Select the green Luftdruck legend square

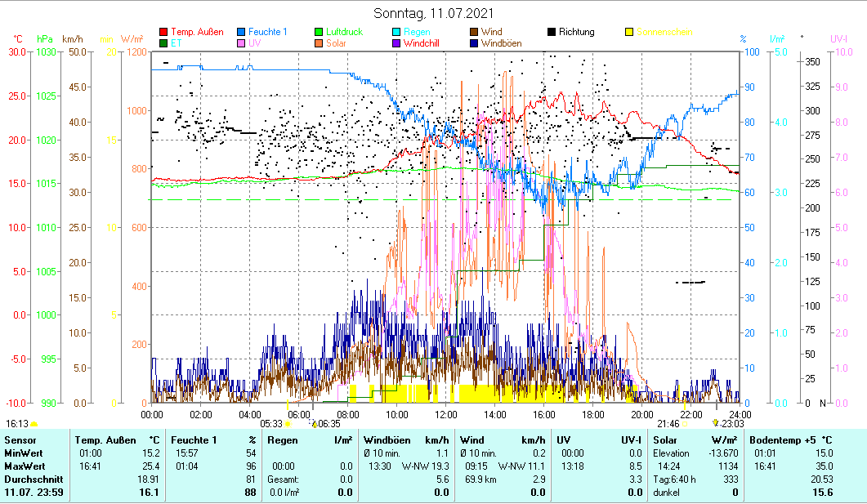click(x=320, y=33)
